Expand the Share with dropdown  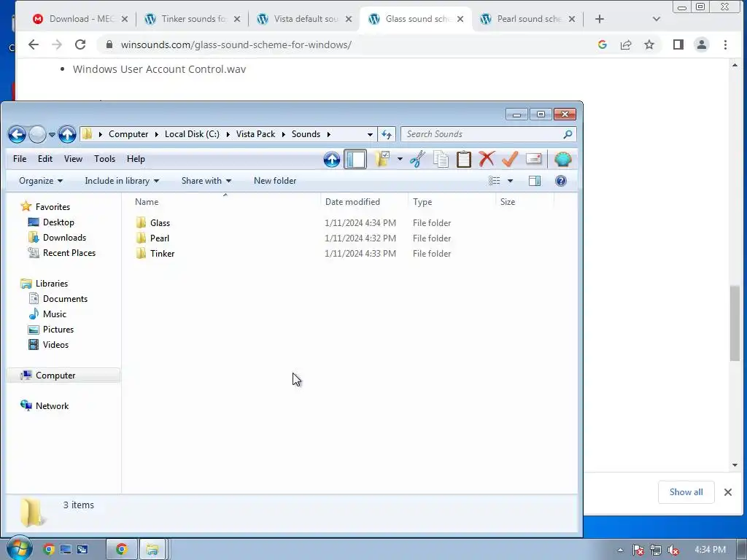pyautogui.click(x=206, y=181)
